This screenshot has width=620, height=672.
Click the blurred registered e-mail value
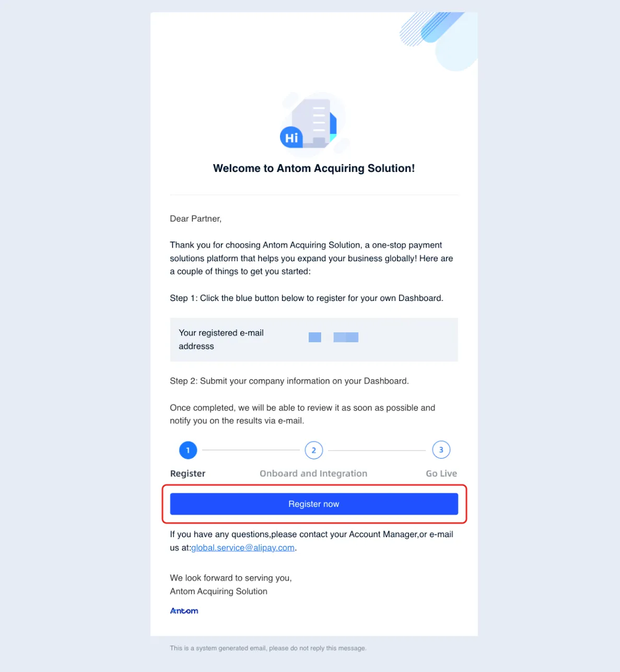pyautogui.click(x=333, y=337)
